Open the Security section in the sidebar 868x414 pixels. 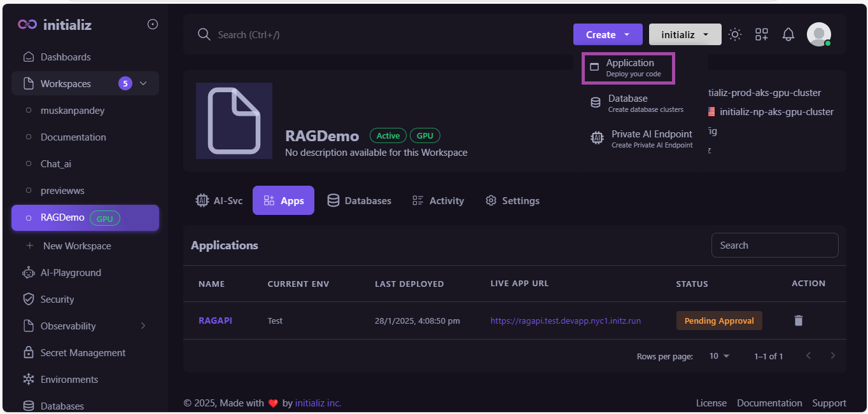pos(56,299)
